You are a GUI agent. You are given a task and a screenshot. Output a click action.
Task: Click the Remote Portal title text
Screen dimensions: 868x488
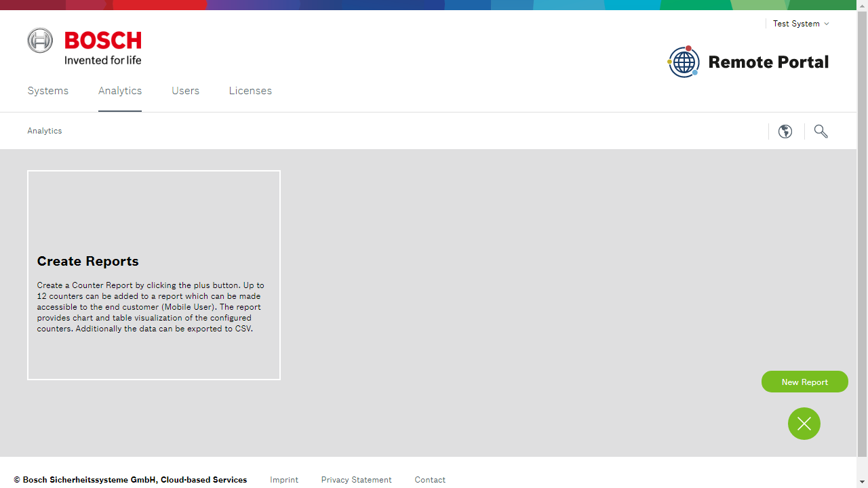(x=768, y=62)
